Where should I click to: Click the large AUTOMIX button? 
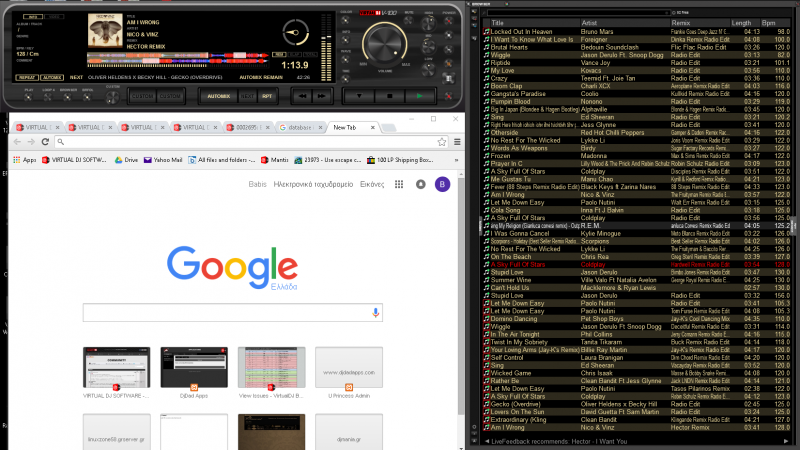pos(217,96)
